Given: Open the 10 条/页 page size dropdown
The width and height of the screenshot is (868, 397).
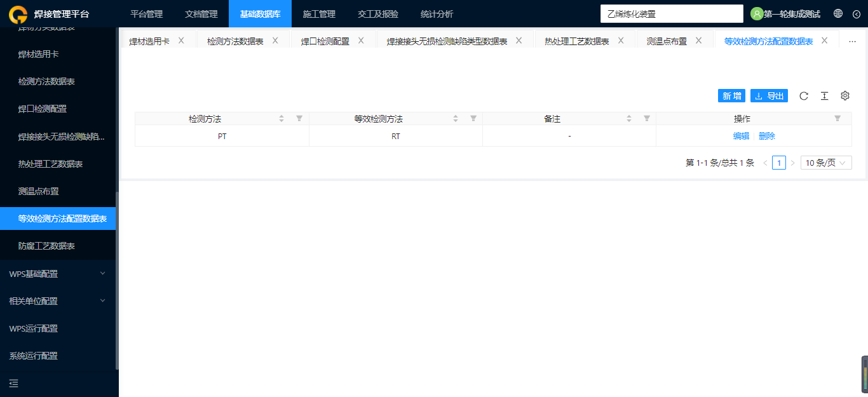Looking at the screenshot, I should 826,163.
